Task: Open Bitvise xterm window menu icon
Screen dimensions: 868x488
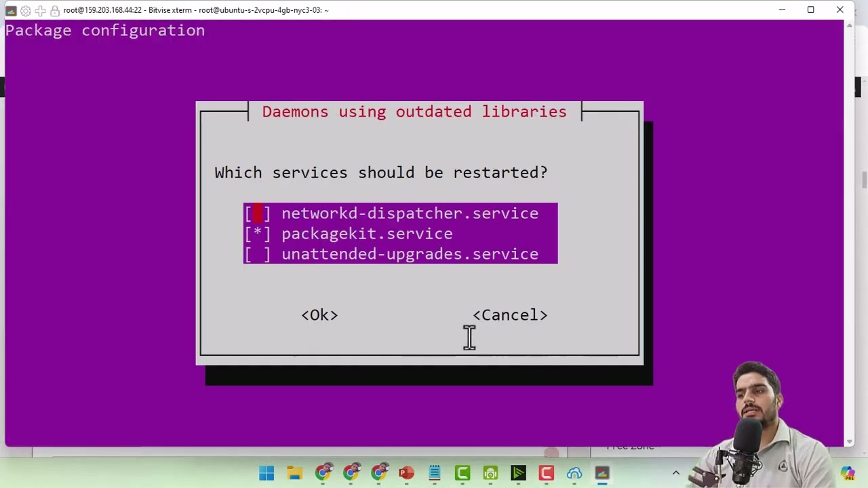Action: (11, 10)
